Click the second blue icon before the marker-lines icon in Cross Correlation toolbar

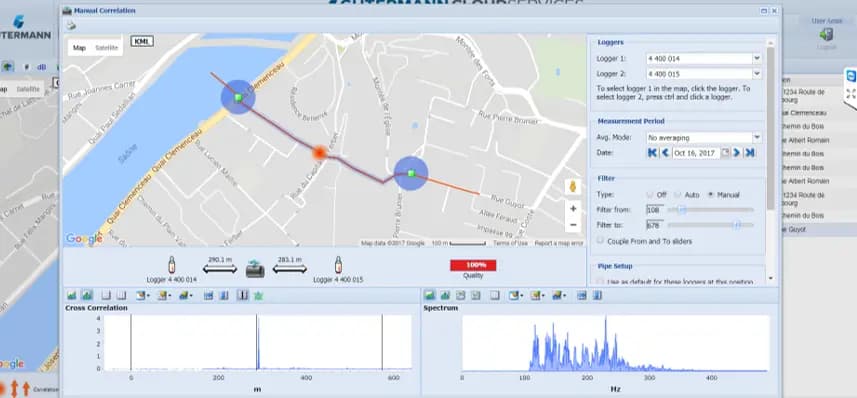(224, 295)
